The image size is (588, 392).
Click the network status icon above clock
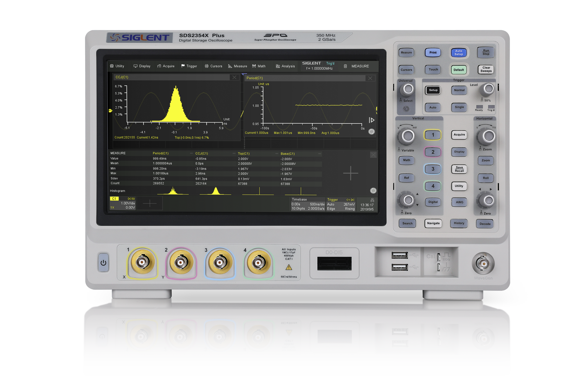point(372,200)
